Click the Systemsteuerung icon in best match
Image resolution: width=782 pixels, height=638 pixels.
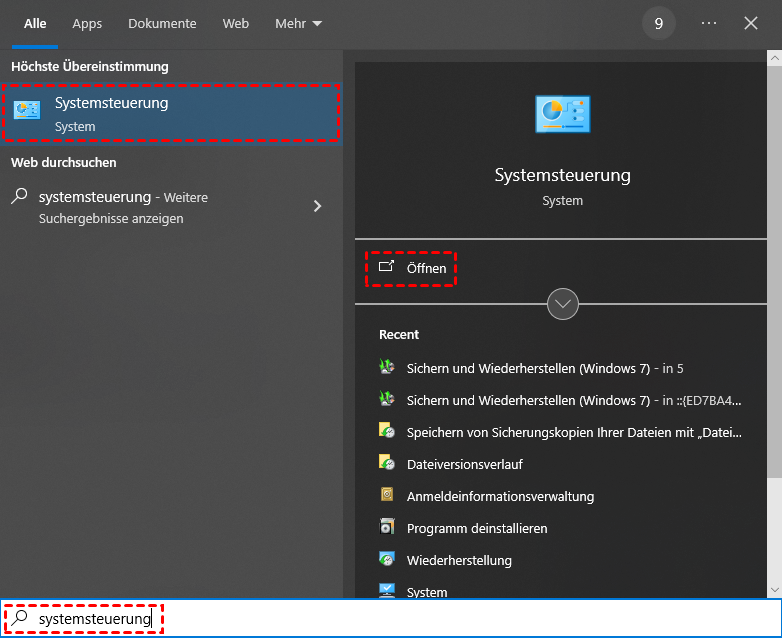point(27,112)
